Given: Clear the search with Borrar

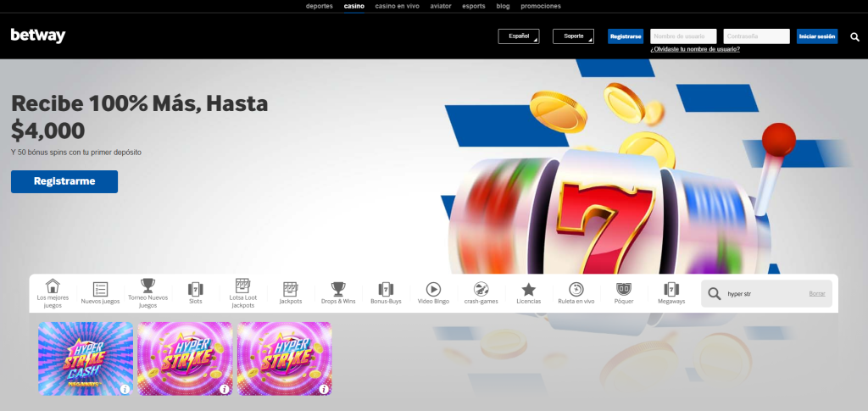Looking at the screenshot, I should tap(817, 294).
